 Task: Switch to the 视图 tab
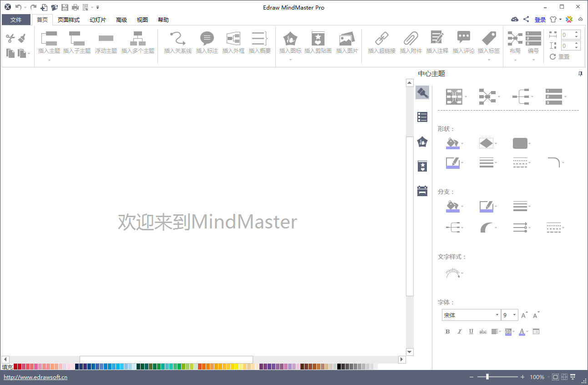coord(142,20)
